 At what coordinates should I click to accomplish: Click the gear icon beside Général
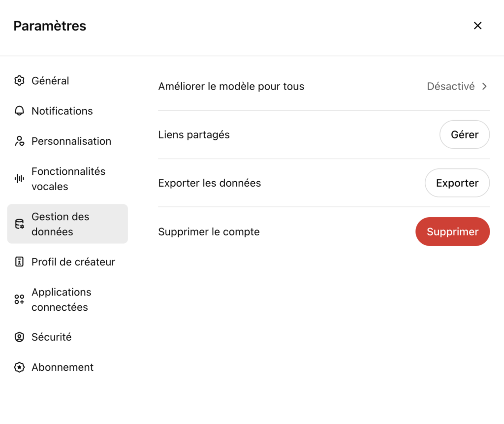tap(19, 81)
